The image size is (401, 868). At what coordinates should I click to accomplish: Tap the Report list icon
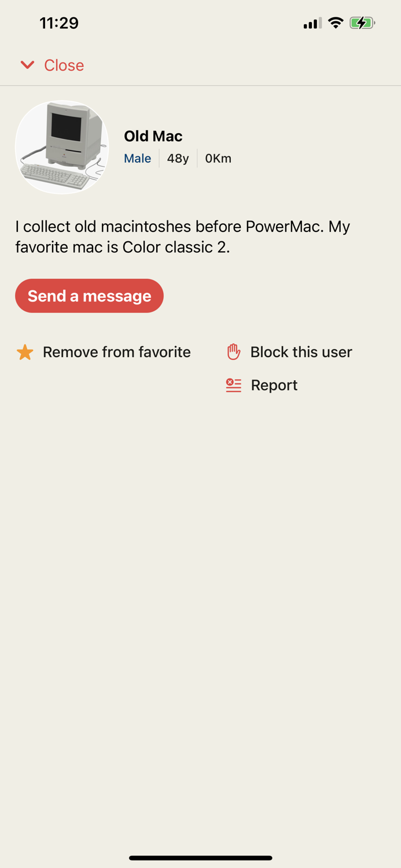click(x=233, y=385)
